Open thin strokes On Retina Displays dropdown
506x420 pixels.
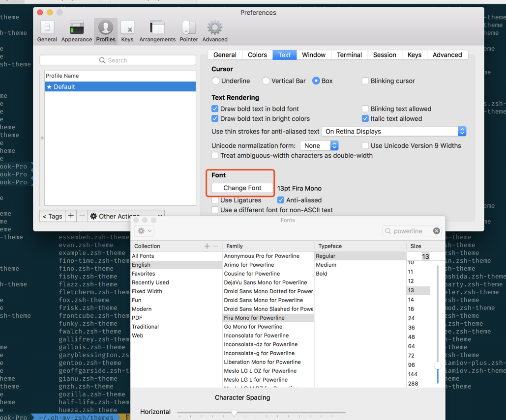[x=394, y=131]
